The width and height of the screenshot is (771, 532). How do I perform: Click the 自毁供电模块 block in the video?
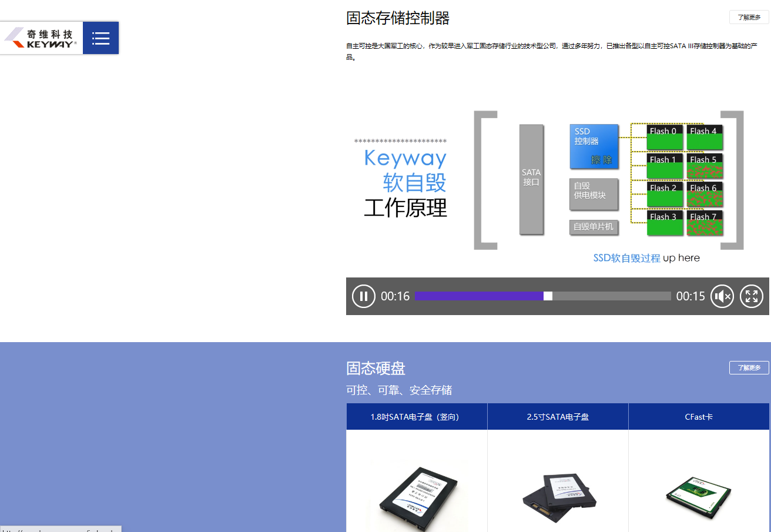(594, 194)
